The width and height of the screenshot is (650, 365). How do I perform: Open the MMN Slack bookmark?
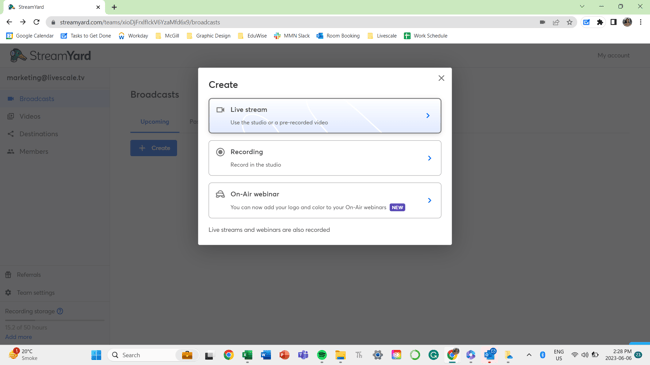pos(292,36)
